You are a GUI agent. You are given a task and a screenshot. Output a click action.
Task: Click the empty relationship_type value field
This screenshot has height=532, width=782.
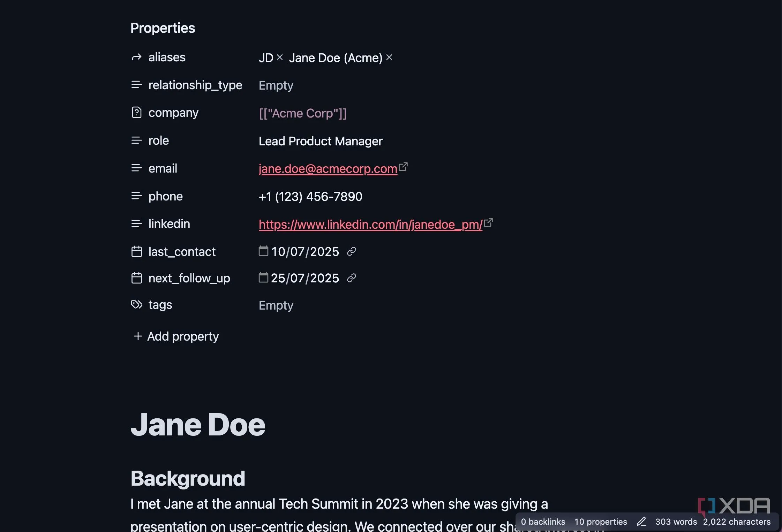click(x=276, y=85)
